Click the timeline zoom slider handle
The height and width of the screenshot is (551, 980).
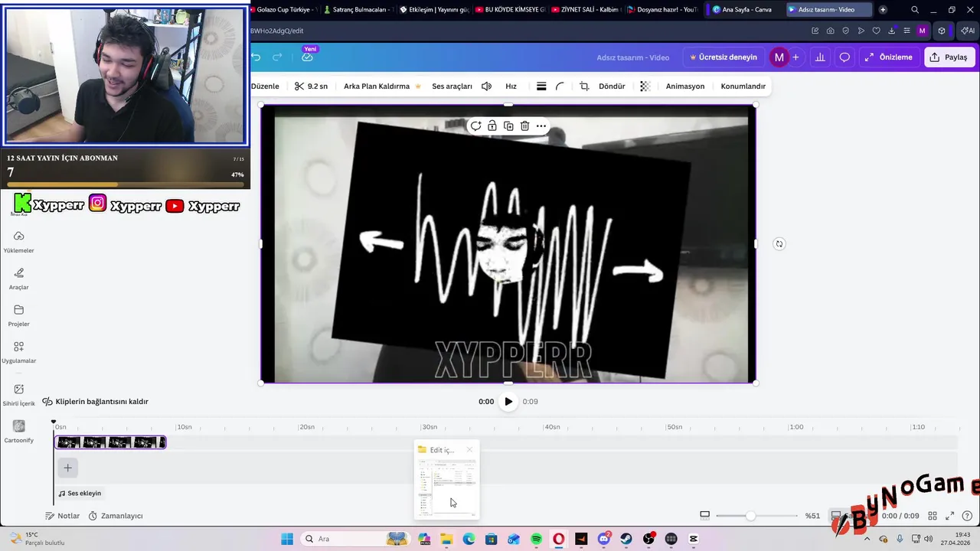pyautogui.click(x=750, y=516)
